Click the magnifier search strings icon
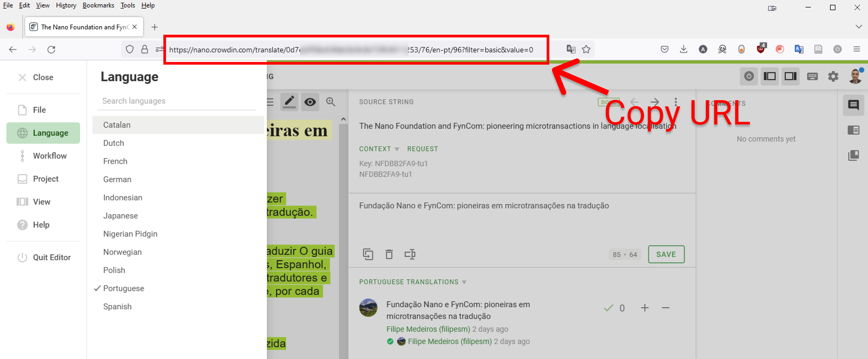The height and width of the screenshot is (359, 868). [331, 102]
